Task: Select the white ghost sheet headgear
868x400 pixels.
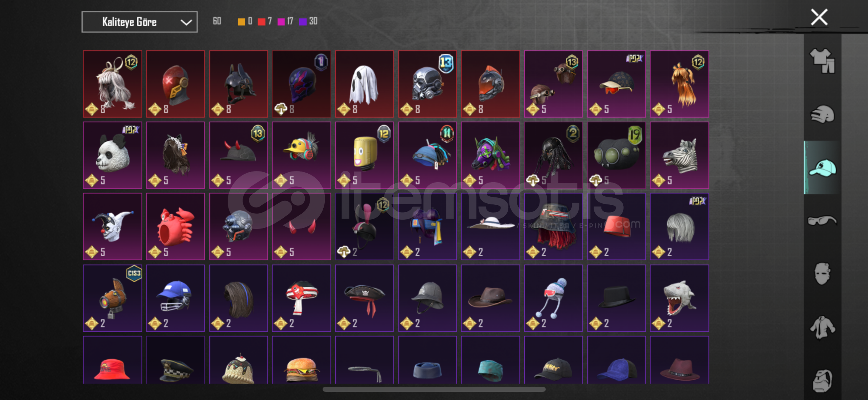Action: pos(364,84)
